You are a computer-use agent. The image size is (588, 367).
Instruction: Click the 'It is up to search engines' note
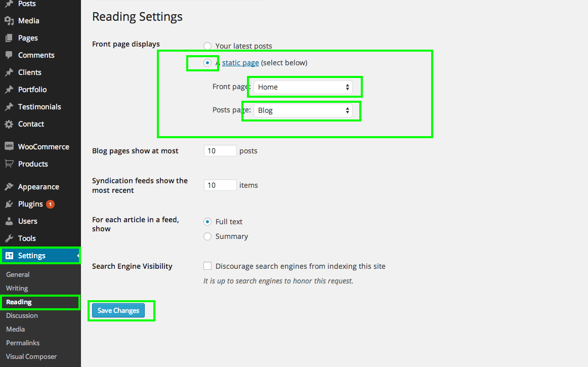278,280
